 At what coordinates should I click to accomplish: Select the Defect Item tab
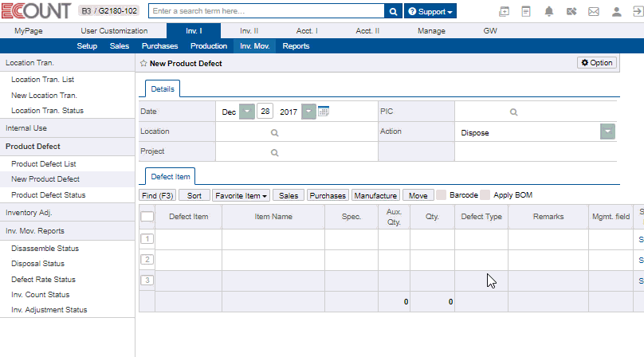[x=171, y=177]
